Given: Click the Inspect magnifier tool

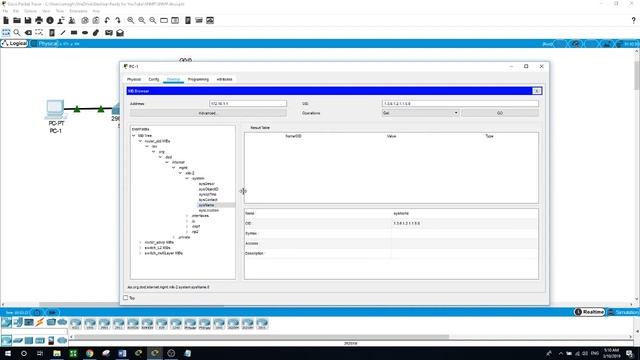Looking at the screenshot, I should (17, 33).
